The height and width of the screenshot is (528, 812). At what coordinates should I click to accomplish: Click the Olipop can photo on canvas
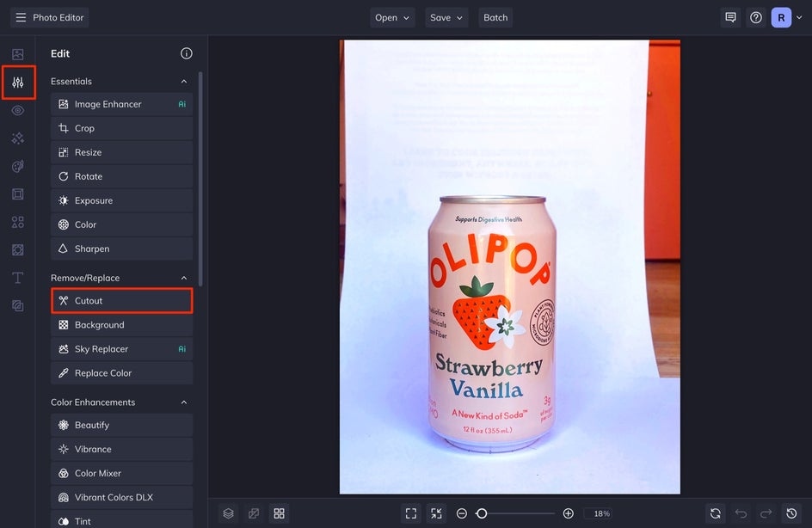coord(509,267)
